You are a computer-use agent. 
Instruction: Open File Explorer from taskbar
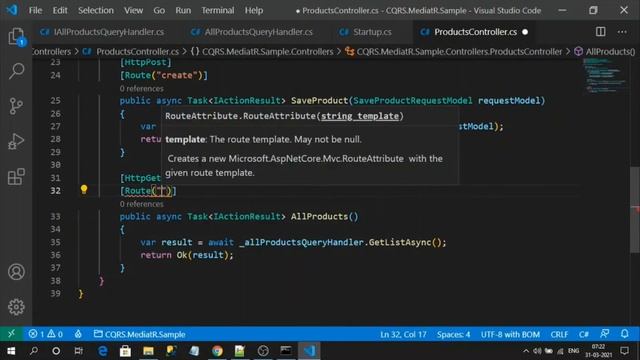click(x=148, y=351)
